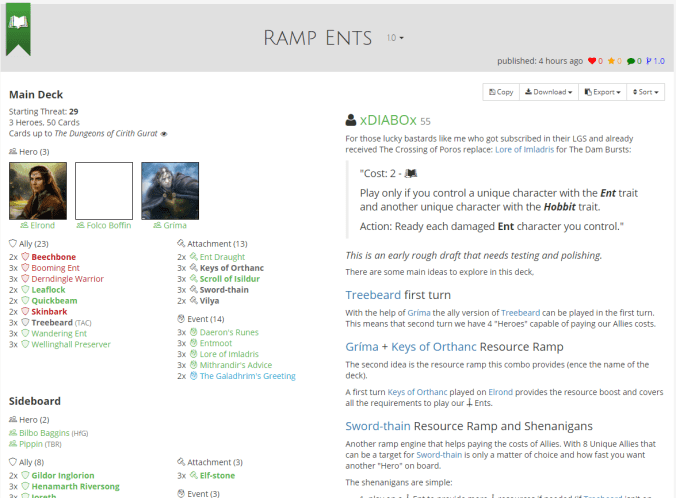Click the Event (14) section icon
The image size is (676, 498).
pyautogui.click(x=181, y=319)
